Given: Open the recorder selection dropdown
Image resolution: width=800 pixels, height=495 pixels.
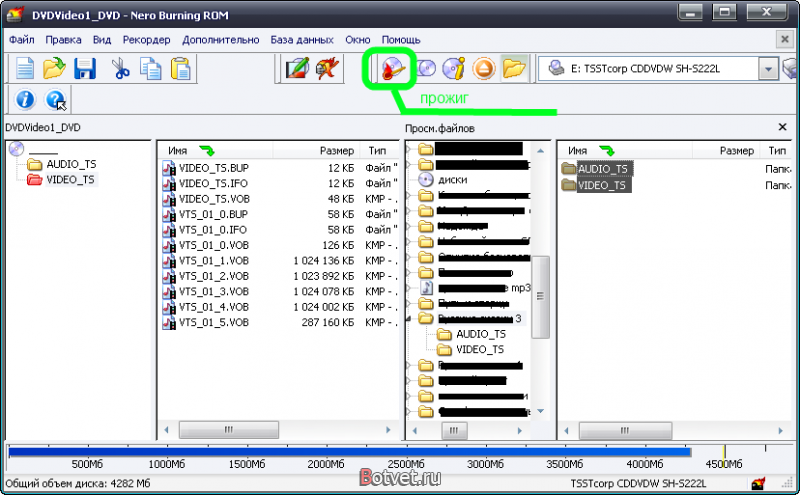Looking at the screenshot, I should 768,69.
